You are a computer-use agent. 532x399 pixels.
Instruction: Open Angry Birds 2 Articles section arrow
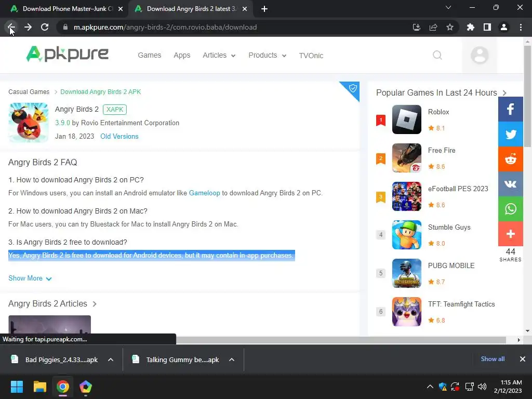coord(95,304)
